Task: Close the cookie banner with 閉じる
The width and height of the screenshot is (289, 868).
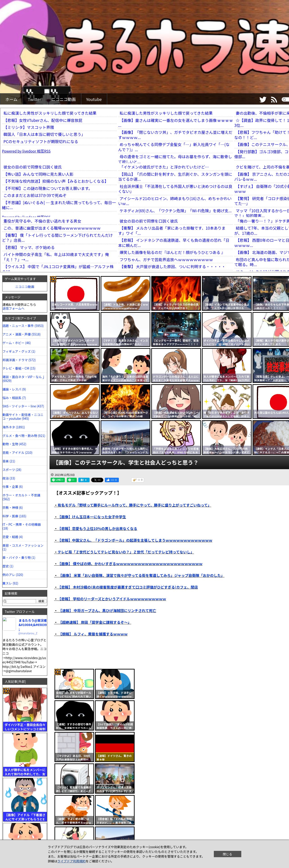Action: 227,854
